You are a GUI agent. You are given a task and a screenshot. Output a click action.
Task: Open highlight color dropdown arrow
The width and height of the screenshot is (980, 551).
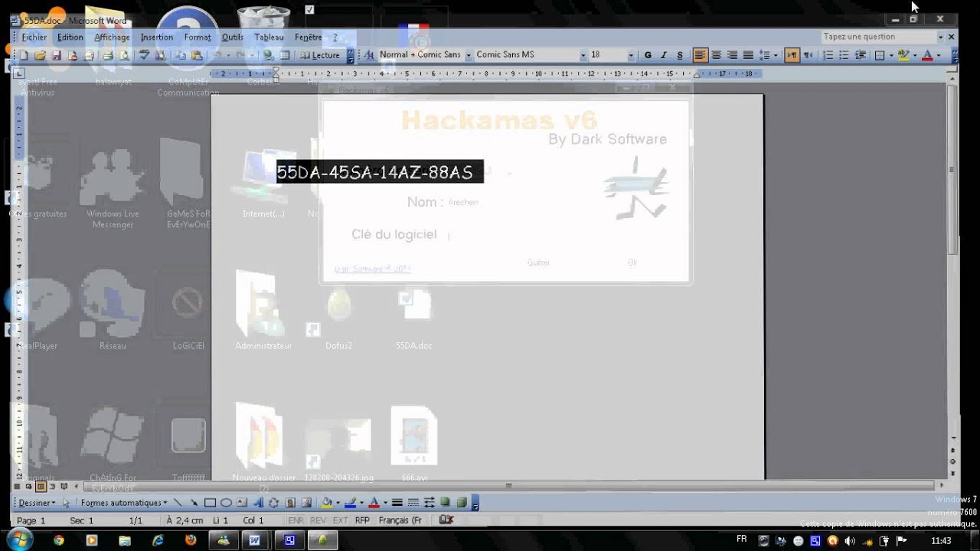tap(915, 55)
